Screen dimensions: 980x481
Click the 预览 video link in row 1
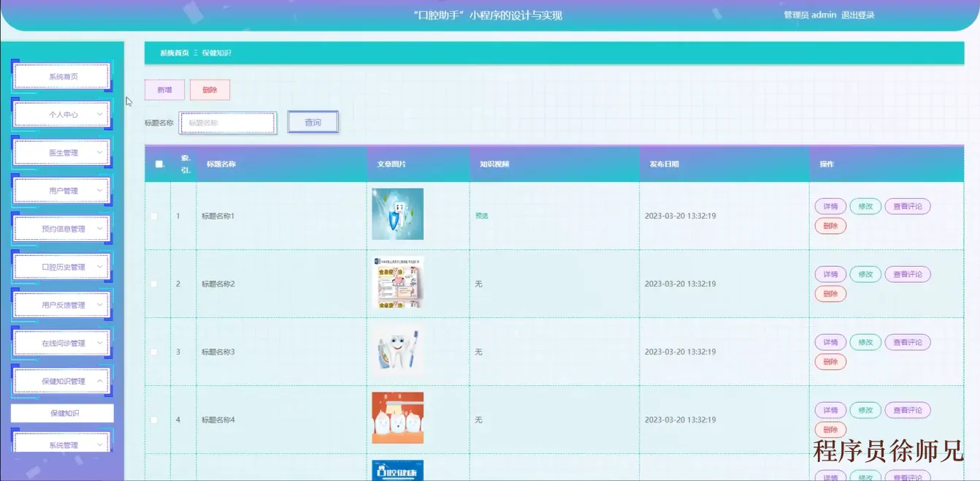[x=481, y=216]
